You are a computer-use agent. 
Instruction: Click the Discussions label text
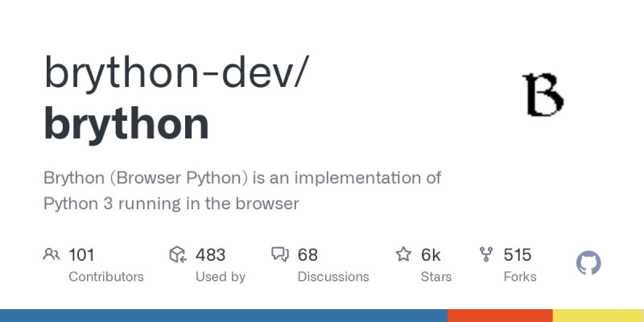(333, 276)
